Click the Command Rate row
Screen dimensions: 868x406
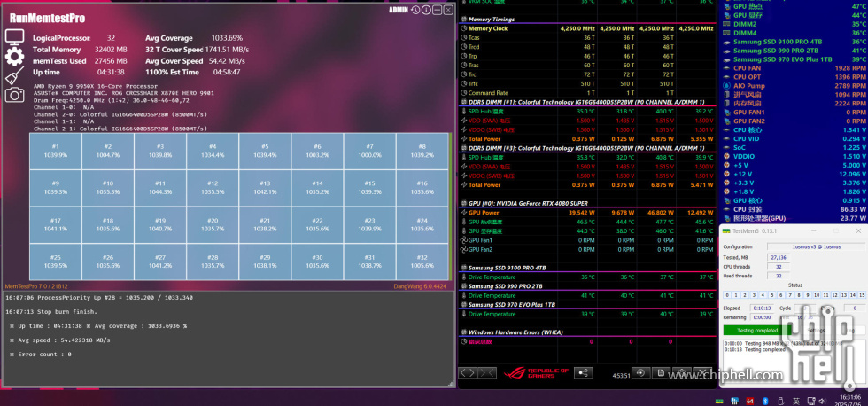point(587,93)
